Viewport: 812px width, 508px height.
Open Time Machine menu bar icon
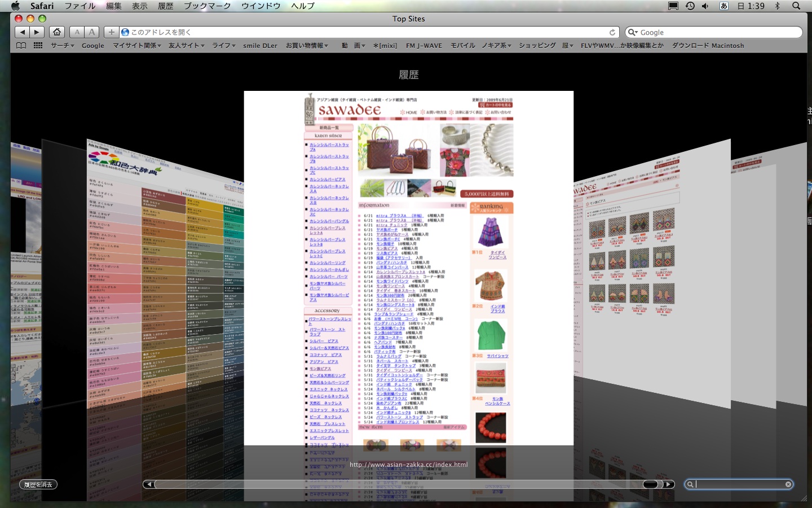pos(690,6)
